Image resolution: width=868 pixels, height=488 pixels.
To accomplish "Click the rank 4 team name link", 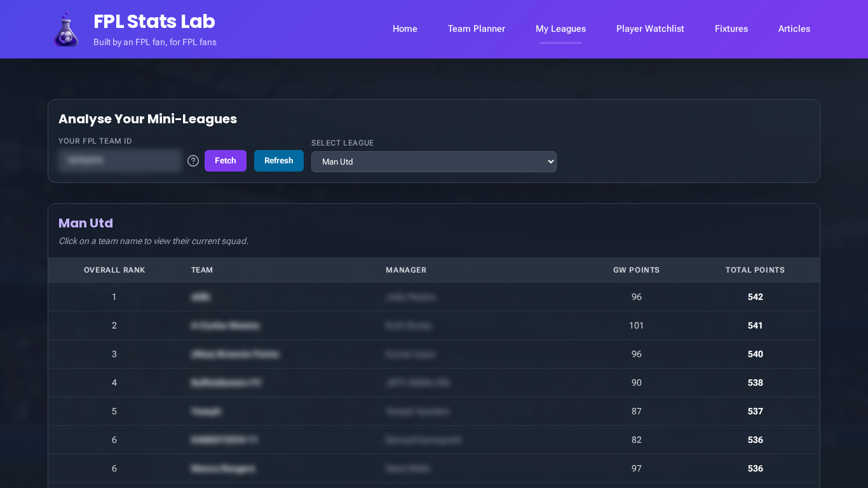I will click(225, 383).
